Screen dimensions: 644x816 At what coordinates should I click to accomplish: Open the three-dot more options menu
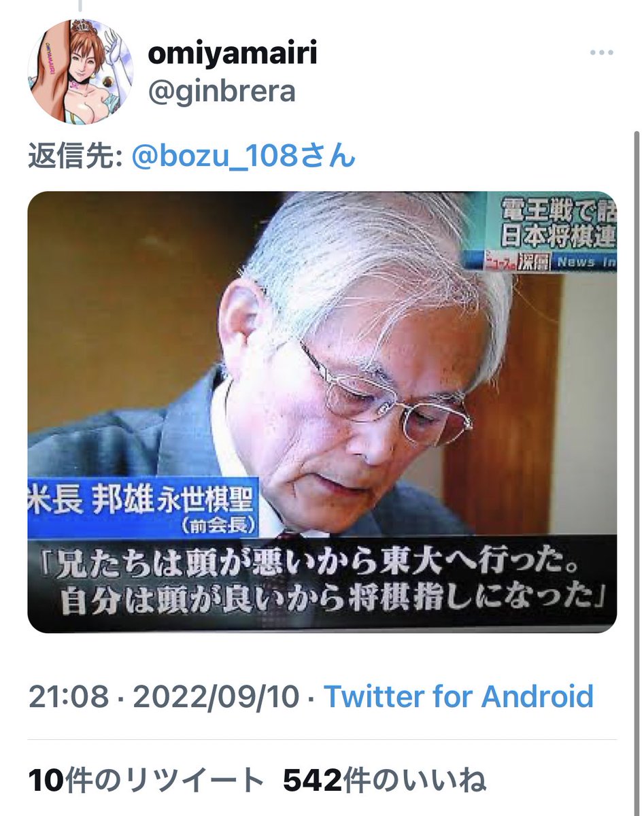pyautogui.click(x=601, y=54)
